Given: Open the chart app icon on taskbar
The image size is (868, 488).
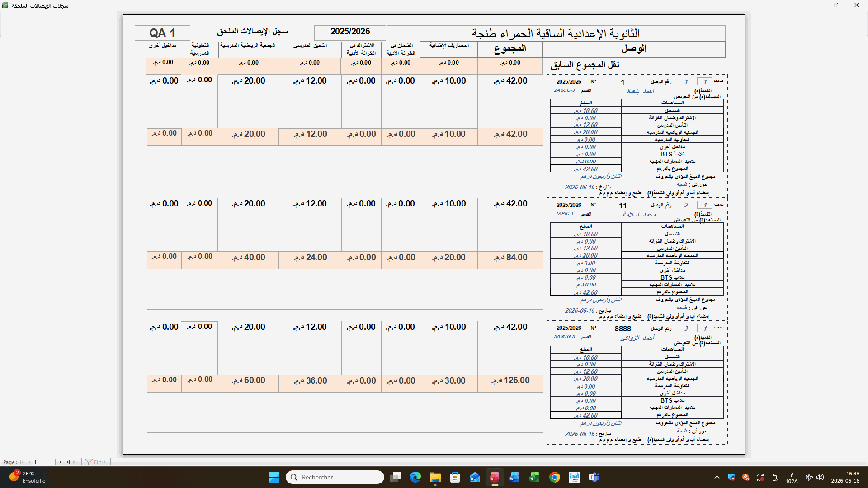Looking at the screenshot, I should pyautogui.click(x=575, y=477).
